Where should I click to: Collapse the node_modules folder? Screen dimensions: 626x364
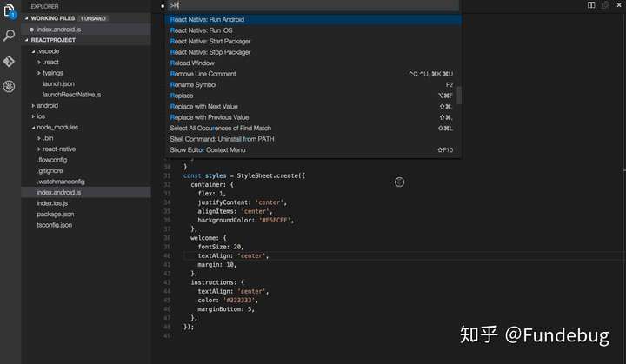point(33,128)
